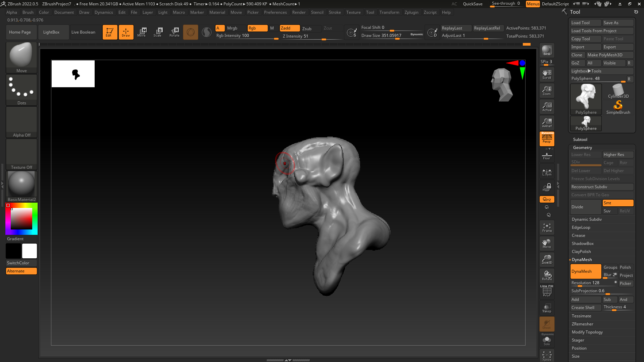Click the white secondary color swatch
This screenshot has width=644, height=362.
(30, 251)
